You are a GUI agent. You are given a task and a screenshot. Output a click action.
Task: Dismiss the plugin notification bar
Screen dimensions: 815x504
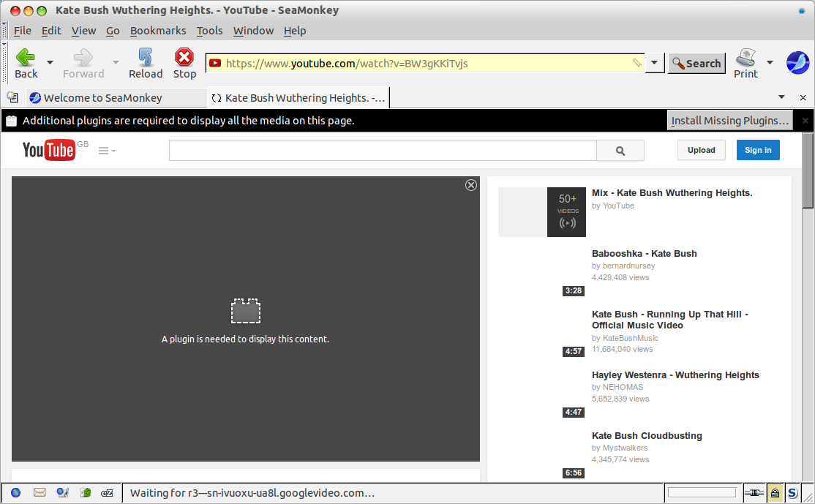click(x=805, y=121)
